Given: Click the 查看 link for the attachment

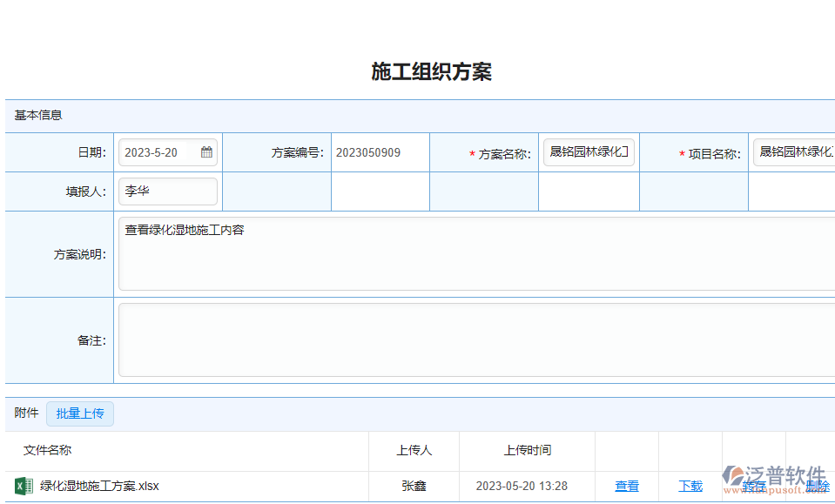Looking at the screenshot, I should [x=627, y=486].
